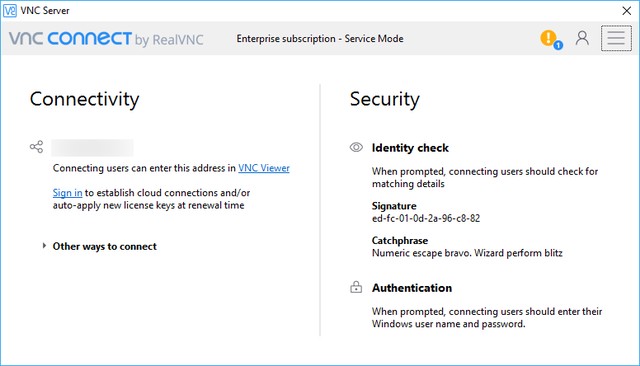Click the Catchphrase label
The width and height of the screenshot is (640, 366).
point(400,241)
